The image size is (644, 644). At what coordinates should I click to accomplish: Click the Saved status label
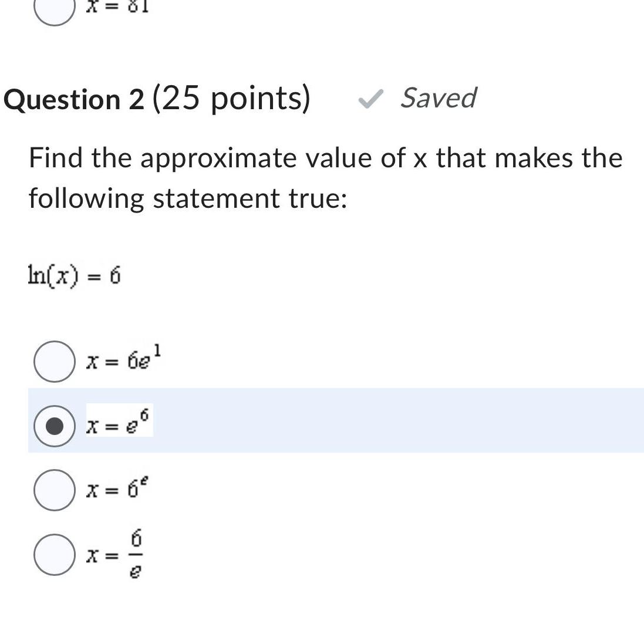tap(438, 99)
